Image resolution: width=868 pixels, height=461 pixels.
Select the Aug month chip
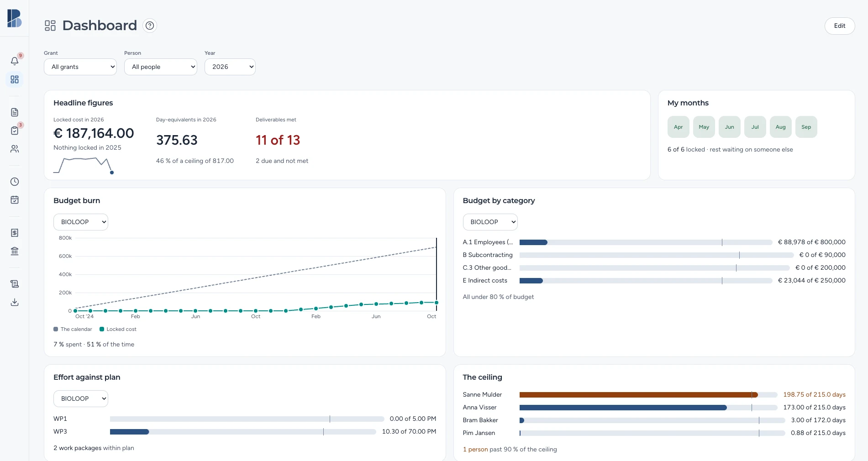[x=781, y=127]
